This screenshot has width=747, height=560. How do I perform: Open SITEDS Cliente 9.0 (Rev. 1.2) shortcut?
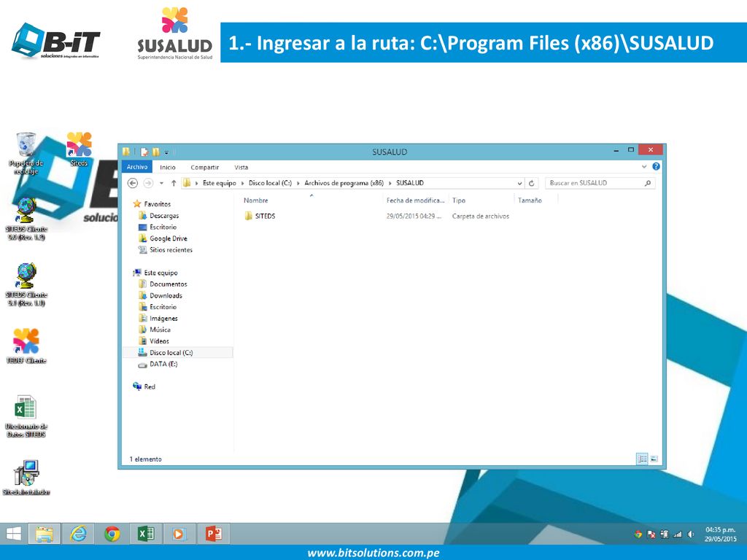pos(26,219)
